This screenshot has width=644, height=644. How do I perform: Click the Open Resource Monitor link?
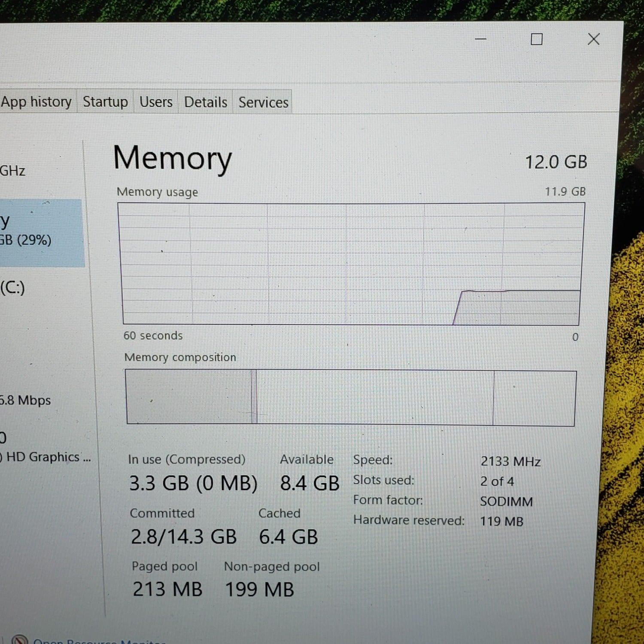tap(99, 641)
